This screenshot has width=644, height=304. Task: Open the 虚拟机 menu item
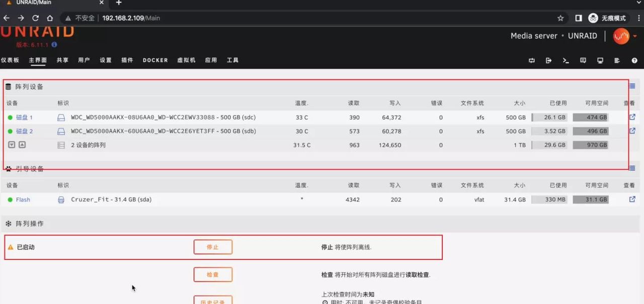[186, 60]
